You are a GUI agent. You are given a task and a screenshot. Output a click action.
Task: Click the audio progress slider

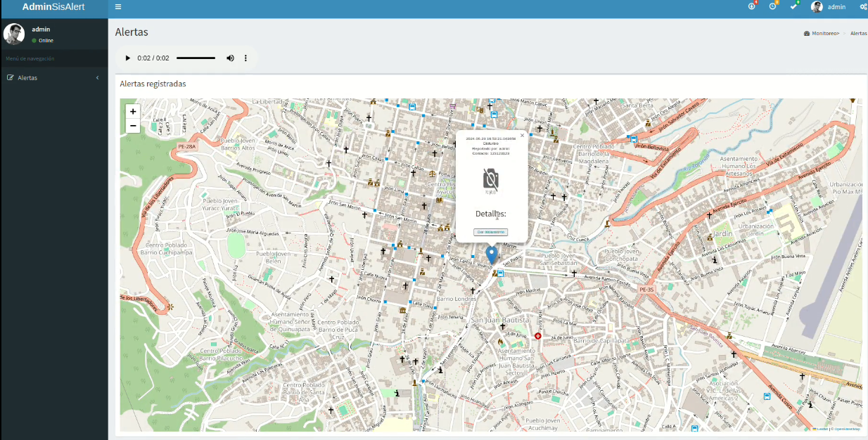pyautogui.click(x=196, y=58)
